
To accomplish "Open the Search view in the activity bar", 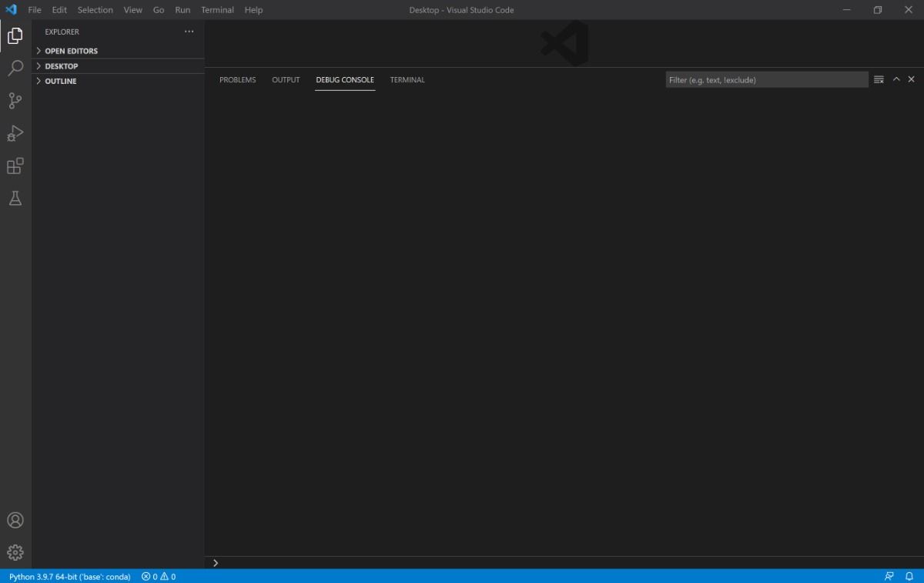I will (15, 69).
